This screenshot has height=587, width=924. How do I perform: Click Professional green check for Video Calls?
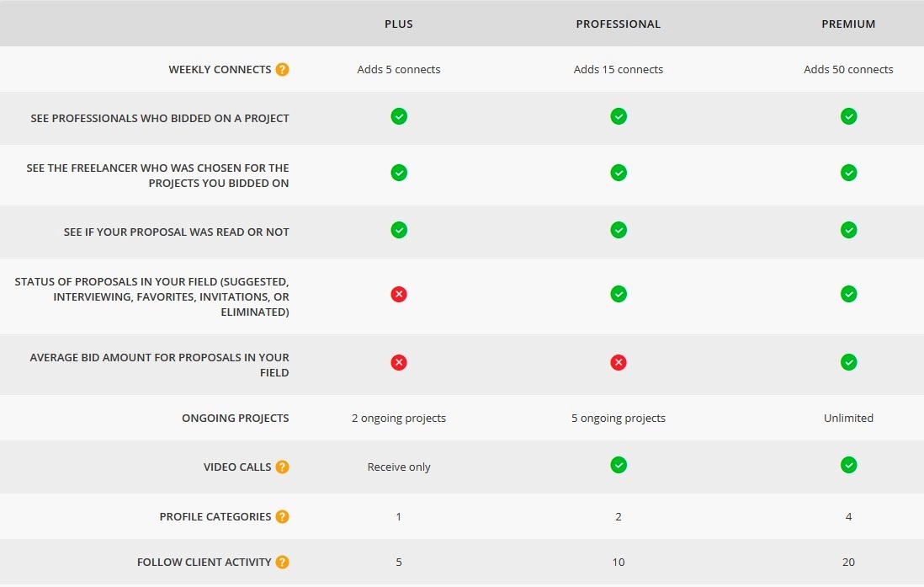click(619, 465)
